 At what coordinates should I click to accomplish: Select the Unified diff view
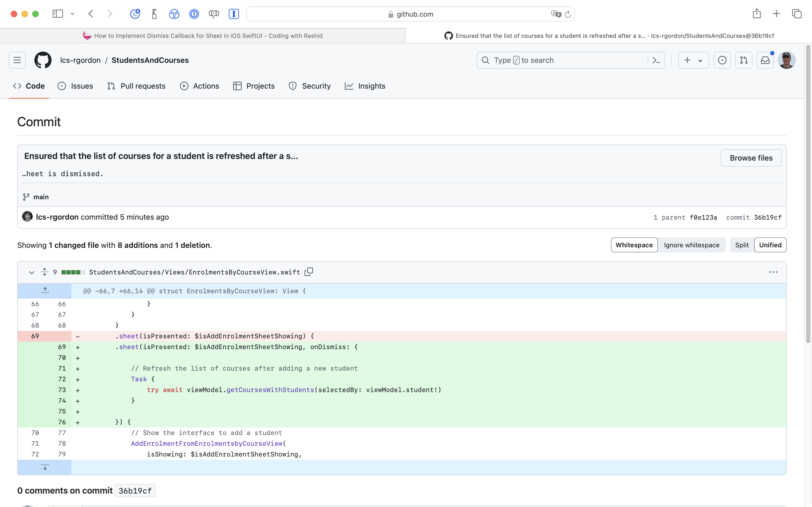[x=770, y=245]
